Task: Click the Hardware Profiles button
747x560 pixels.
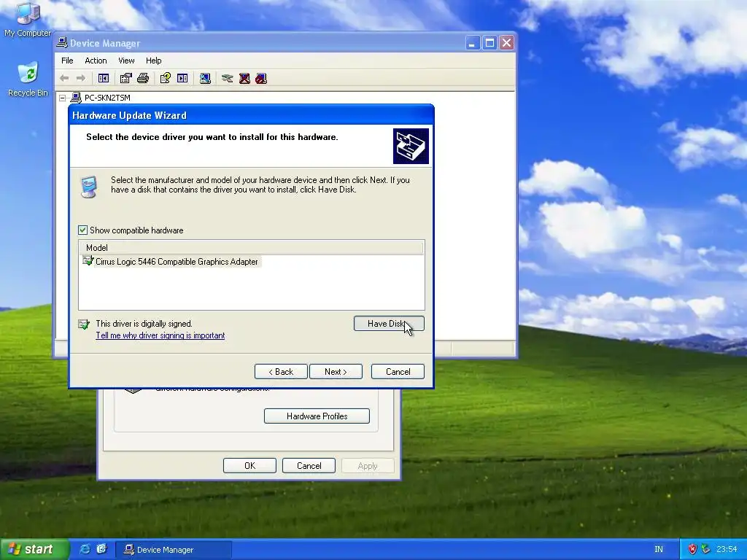Action: click(x=317, y=416)
